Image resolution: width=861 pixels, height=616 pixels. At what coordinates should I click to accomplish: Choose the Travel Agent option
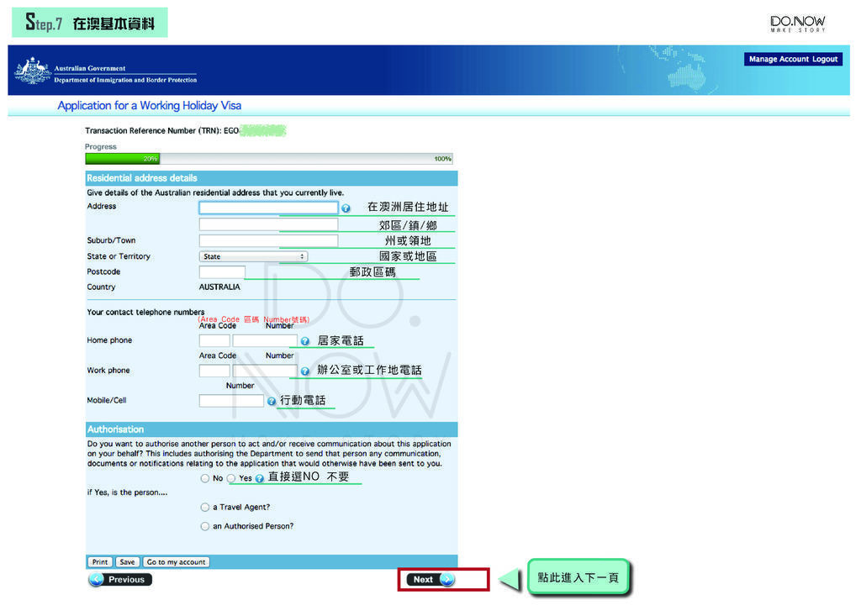tap(205, 508)
